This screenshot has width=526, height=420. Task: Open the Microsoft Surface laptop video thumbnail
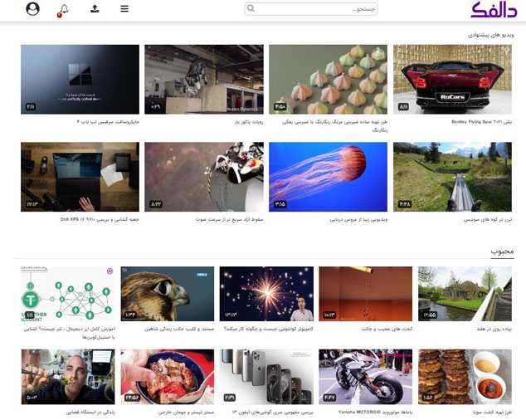[x=80, y=80]
